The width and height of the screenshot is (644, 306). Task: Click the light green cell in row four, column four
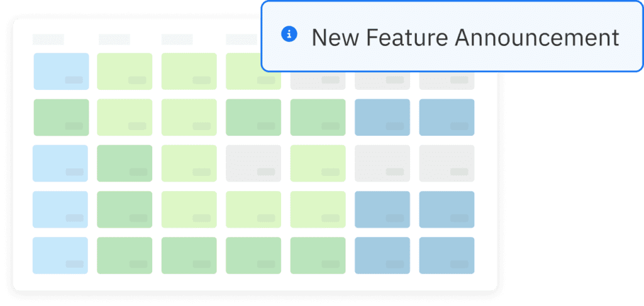pyautogui.click(x=253, y=209)
